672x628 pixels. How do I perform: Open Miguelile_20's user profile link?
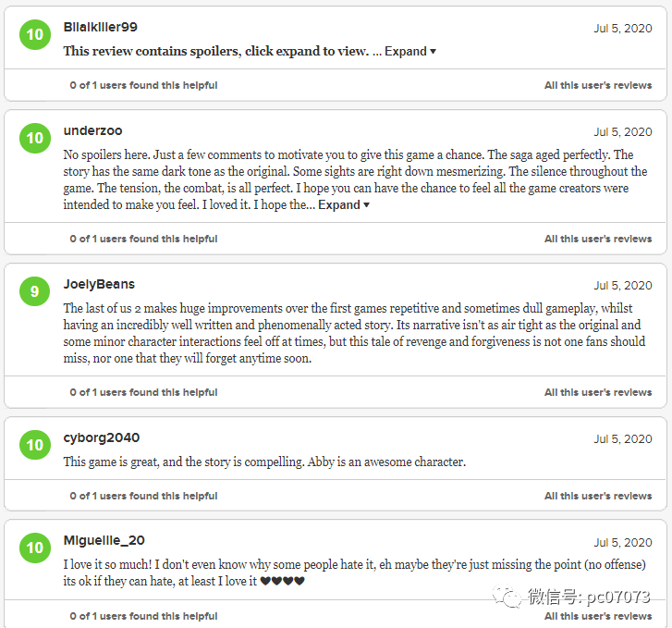pyautogui.click(x=104, y=541)
